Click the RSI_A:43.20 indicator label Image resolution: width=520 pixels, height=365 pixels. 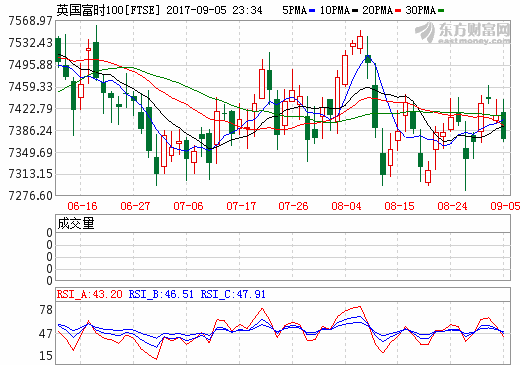click(89, 294)
